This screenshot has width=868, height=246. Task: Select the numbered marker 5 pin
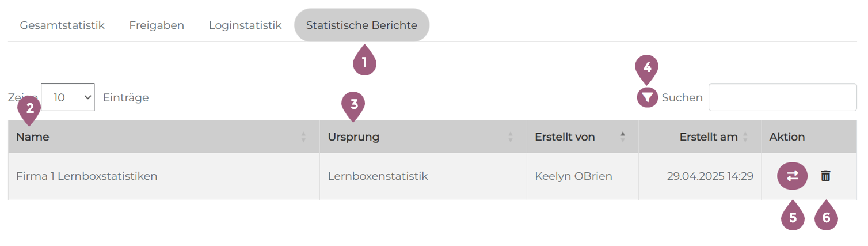click(793, 218)
